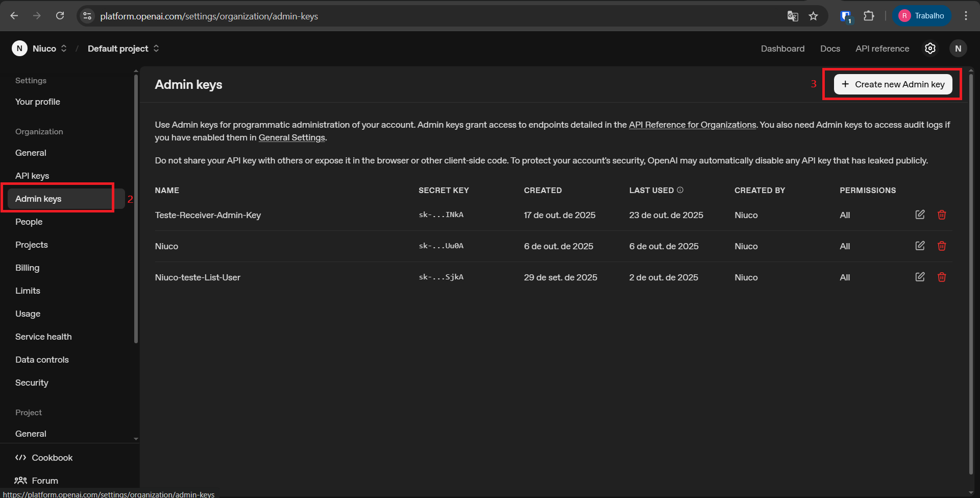Click the PERMISSIONS column header
The width and height of the screenshot is (980, 498).
tap(868, 190)
